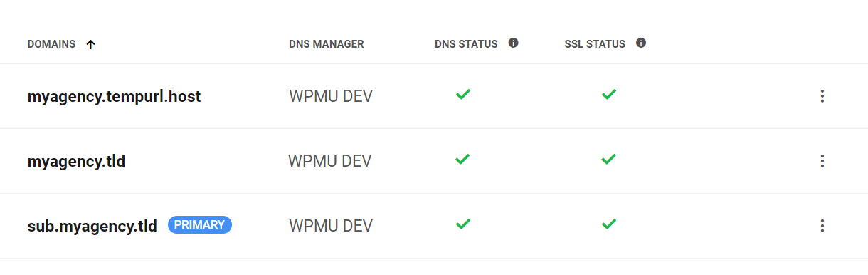Click WPMU DEV in the sub.myagency.tld row
This screenshot has height=275, width=868.
(x=331, y=226)
